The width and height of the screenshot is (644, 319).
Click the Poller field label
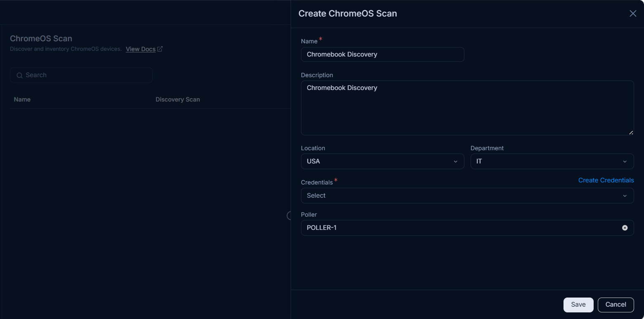point(309,215)
